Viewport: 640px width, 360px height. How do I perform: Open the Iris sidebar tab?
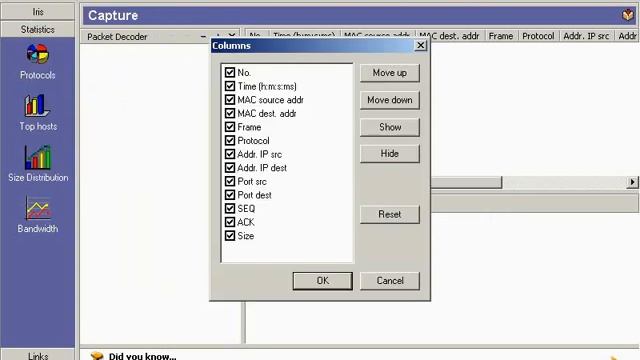coord(38,11)
